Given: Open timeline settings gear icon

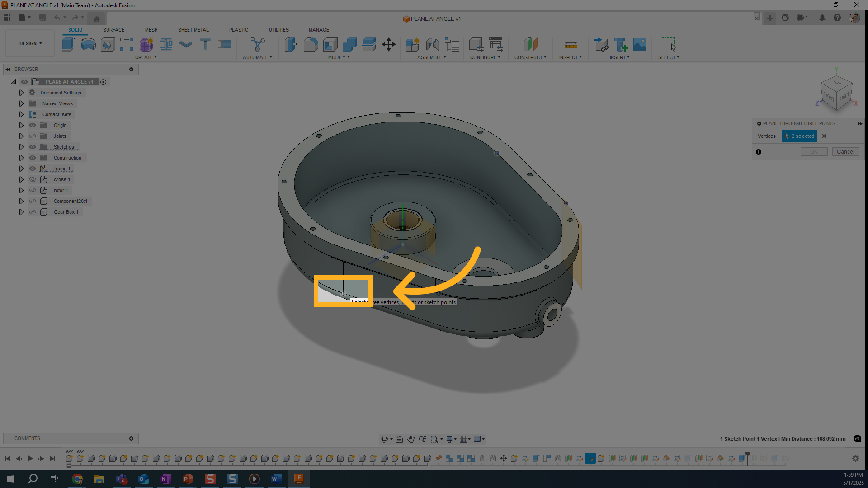Looking at the screenshot, I should (x=855, y=458).
